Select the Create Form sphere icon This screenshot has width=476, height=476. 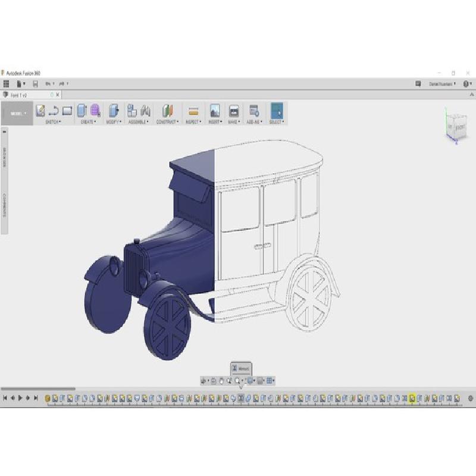pos(95,111)
